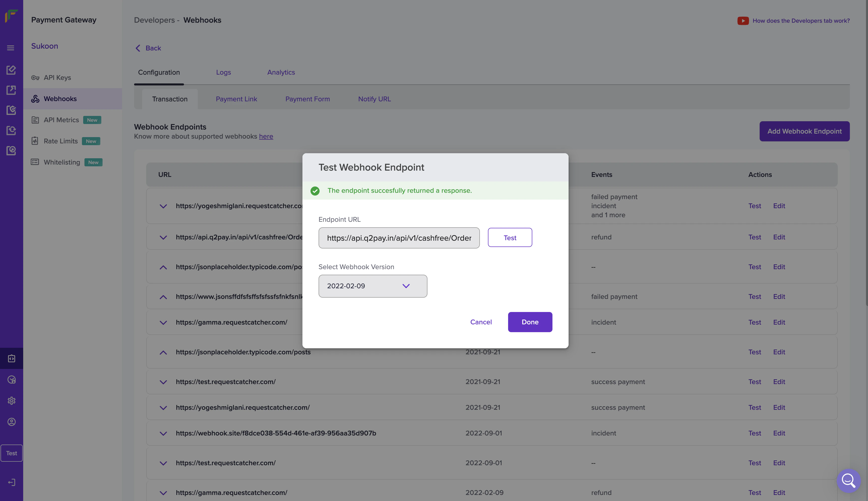Click the Developers code icon in left rail
The image size is (868, 501).
[11, 359]
